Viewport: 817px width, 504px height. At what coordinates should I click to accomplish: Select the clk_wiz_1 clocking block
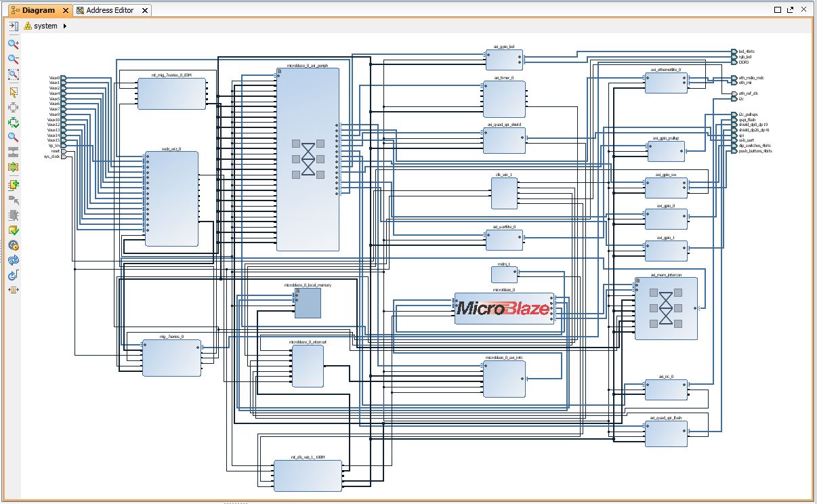pyautogui.click(x=504, y=193)
